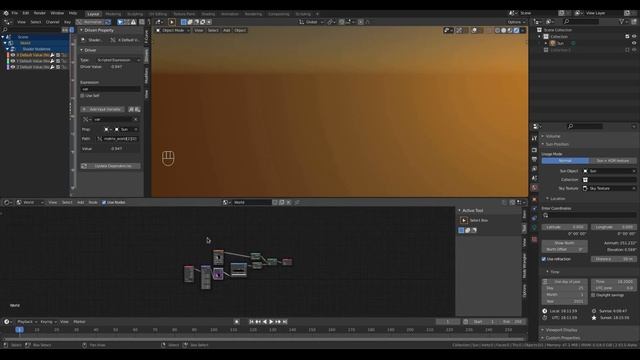Collapse the World row in driver channels
This screenshot has height=360, width=640.
tap(5, 43)
